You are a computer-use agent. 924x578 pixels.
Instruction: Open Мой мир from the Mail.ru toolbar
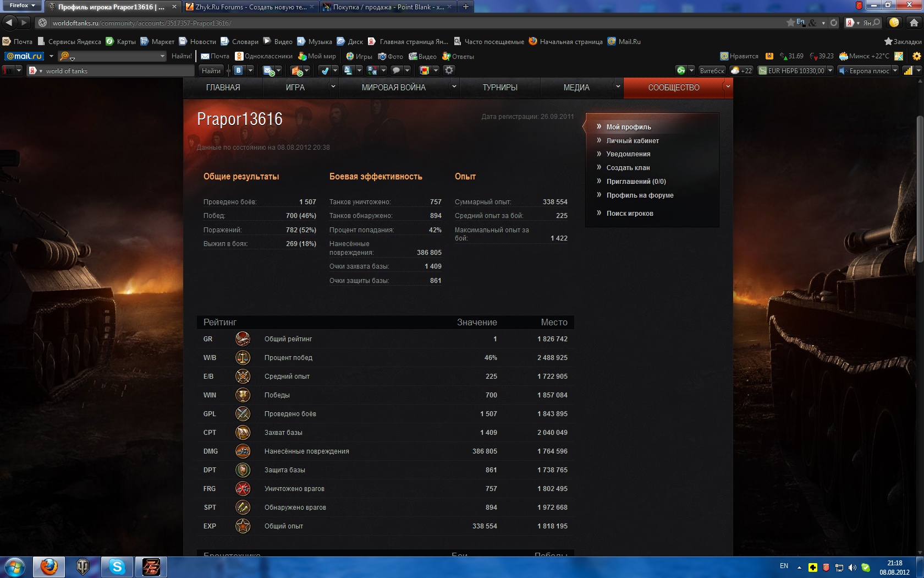point(317,56)
